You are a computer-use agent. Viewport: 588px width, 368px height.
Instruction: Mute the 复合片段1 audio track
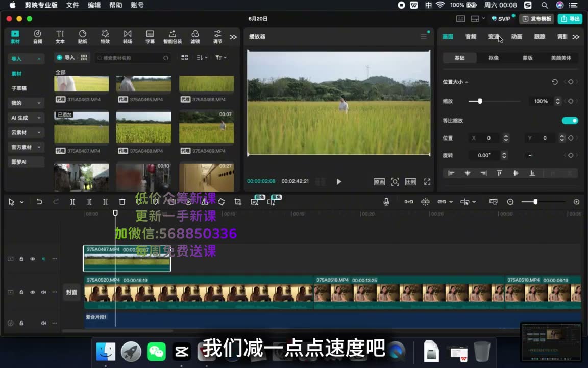click(x=43, y=323)
